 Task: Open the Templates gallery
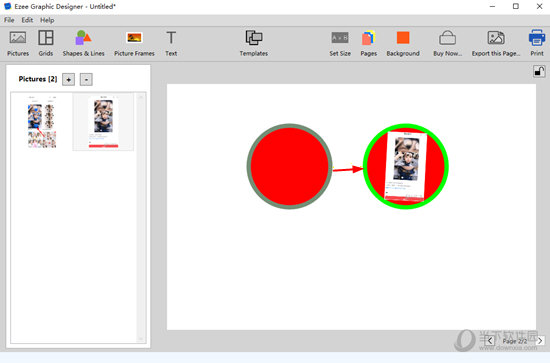pyautogui.click(x=254, y=43)
